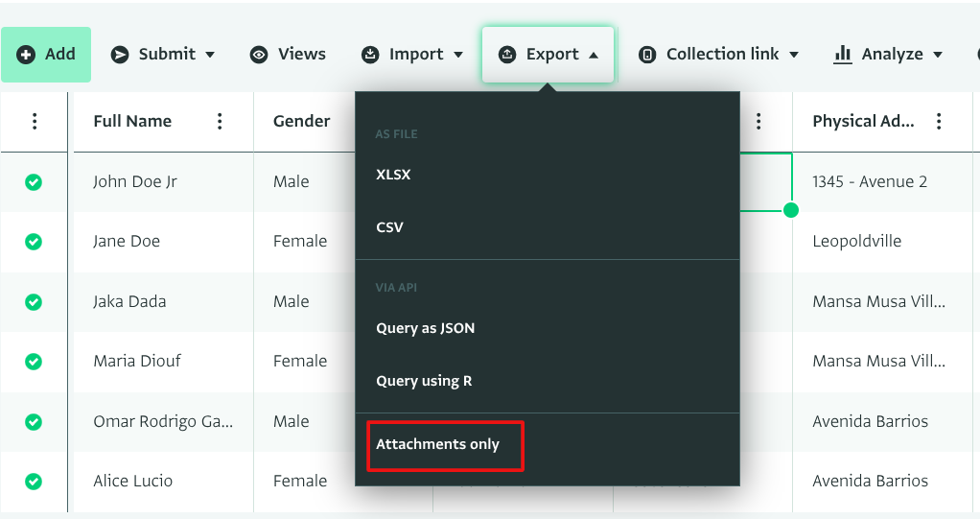Click the Views eye icon
Image resolution: width=980 pixels, height=519 pixels.
[259, 55]
